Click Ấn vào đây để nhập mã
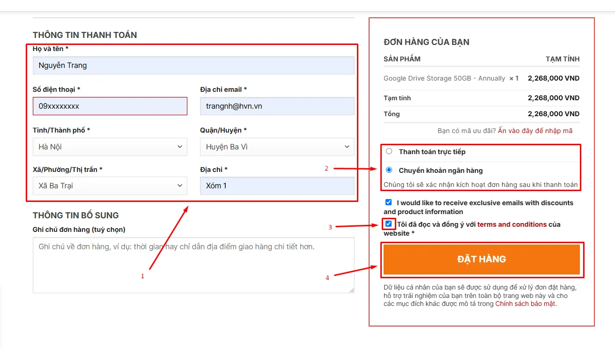The height and width of the screenshot is (364, 615). 535,131
